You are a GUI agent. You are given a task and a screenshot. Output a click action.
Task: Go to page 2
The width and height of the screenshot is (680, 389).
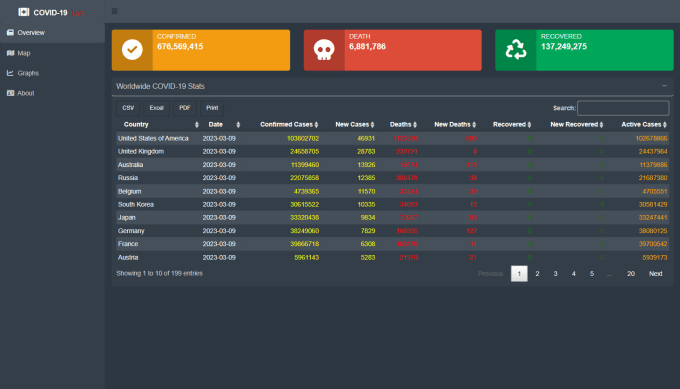(x=537, y=274)
